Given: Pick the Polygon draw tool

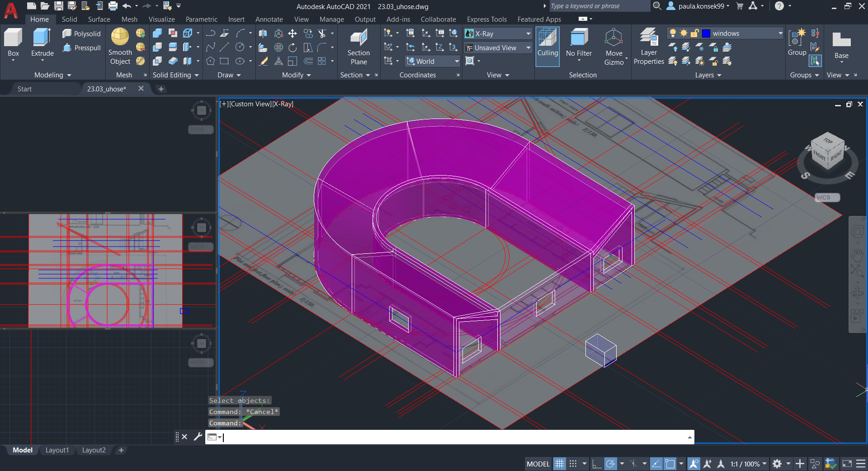Looking at the screenshot, I should pyautogui.click(x=210, y=61).
